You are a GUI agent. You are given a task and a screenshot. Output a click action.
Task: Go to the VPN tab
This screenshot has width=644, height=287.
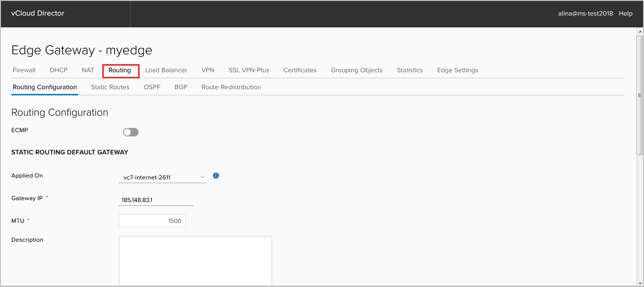(x=208, y=70)
